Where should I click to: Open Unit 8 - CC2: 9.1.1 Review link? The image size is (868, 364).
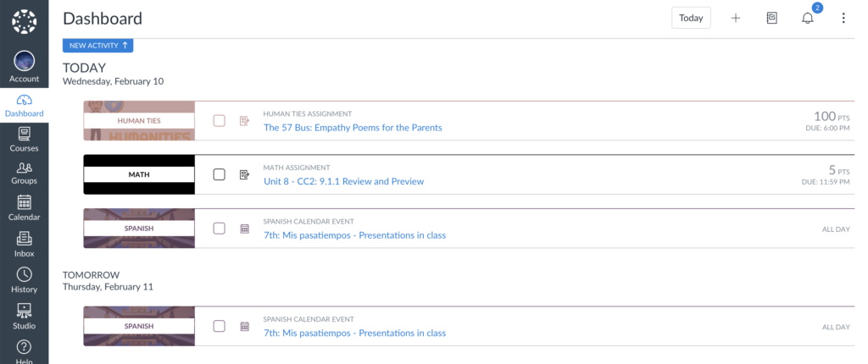click(344, 181)
